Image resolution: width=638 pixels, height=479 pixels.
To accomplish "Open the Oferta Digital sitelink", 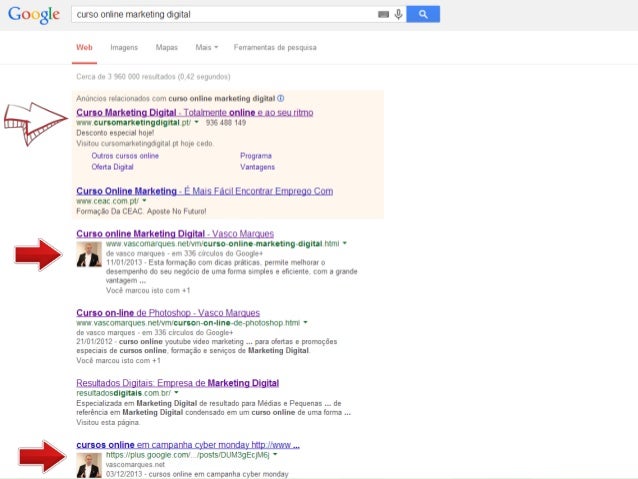I will pyautogui.click(x=112, y=167).
